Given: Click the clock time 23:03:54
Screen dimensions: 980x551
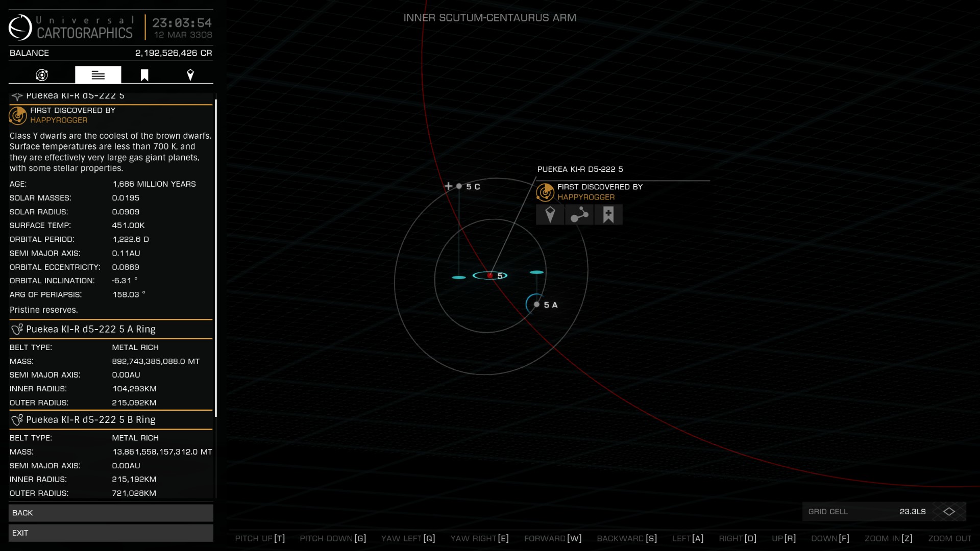Looking at the screenshot, I should (182, 23).
